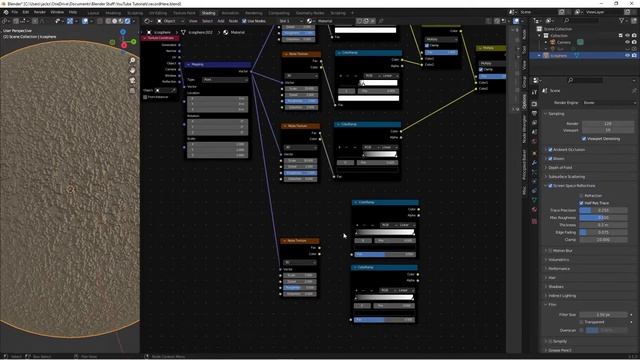The width and height of the screenshot is (640, 360).
Task: Switch viewport perspective/orthographic grid gizmo
Action: [x=132, y=90]
